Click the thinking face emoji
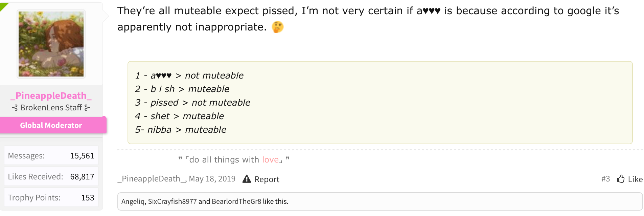 click(x=278, y=27)
